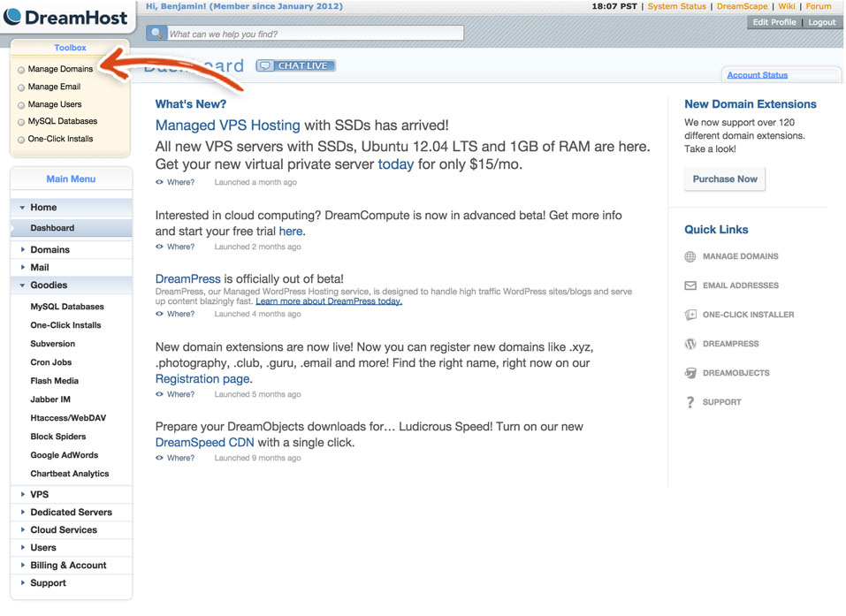Click the envelope icon beside Email Addresses
846x616 pixels.
point(690,285)
